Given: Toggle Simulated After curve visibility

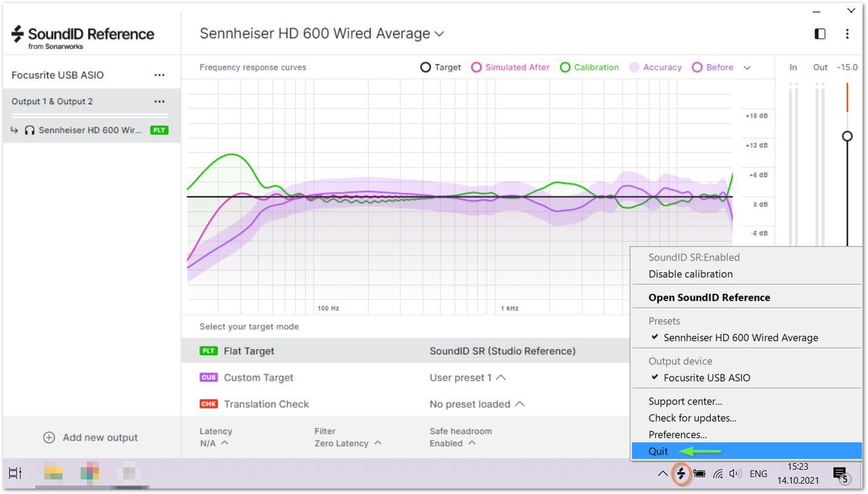Looking at the screenshot, I should pyautogui.click(x=511, y=67).
